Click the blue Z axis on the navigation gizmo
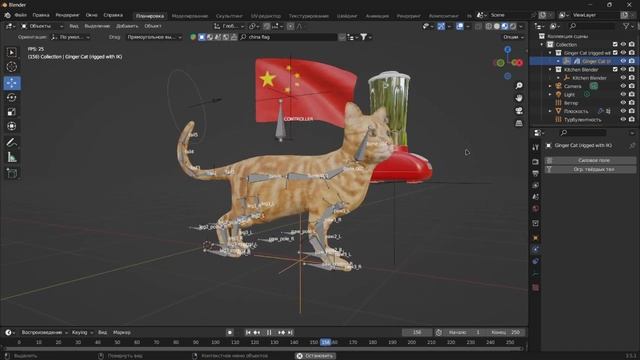 (x=507, y=49)
